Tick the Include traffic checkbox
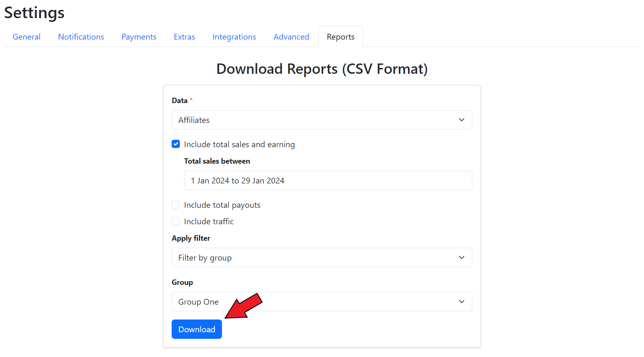 tap(176, 221)
